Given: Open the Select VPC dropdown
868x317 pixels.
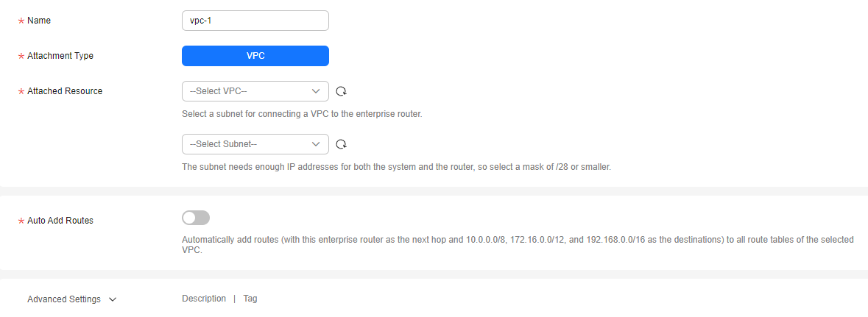Looking at the screenshot, I should click(255, 91).
